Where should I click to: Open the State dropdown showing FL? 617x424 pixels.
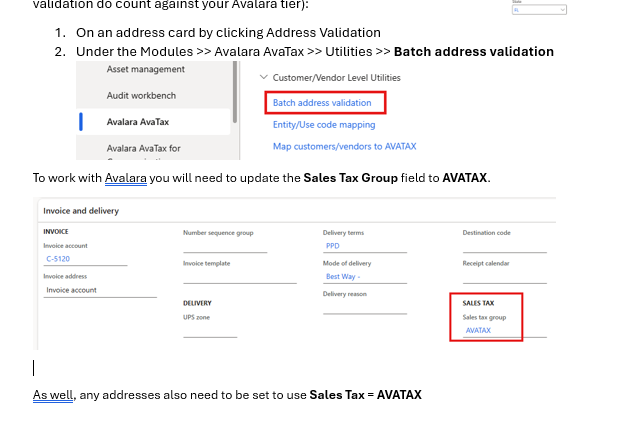(x=539, y=10)
